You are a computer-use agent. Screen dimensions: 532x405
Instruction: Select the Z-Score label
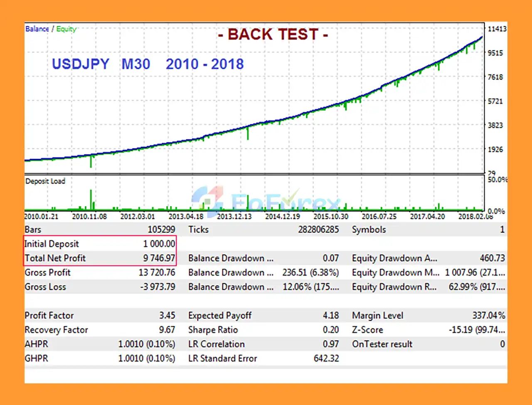367,330
